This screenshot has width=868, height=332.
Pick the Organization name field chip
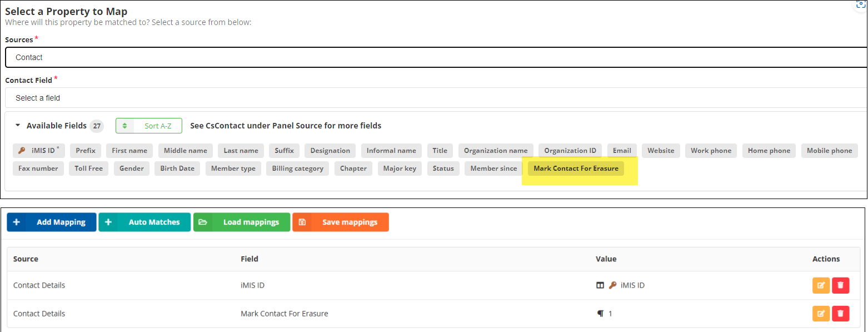[x=496, y=151]
